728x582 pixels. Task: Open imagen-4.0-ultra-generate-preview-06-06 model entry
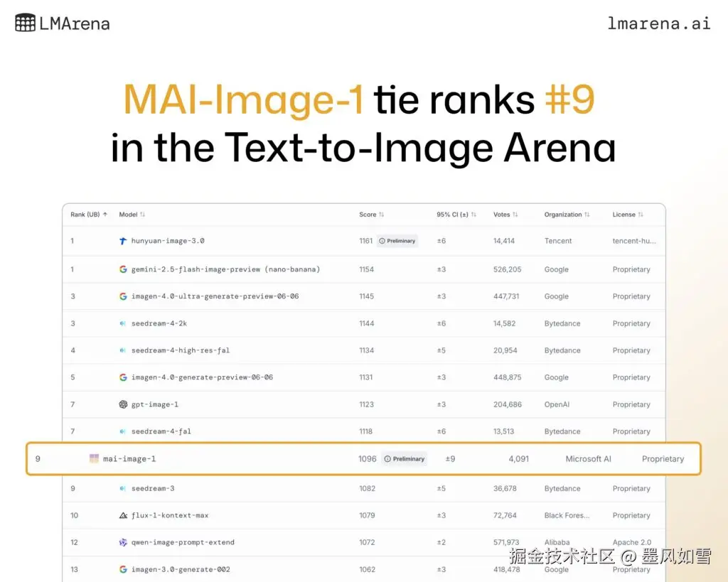click(x=215, y=296)
